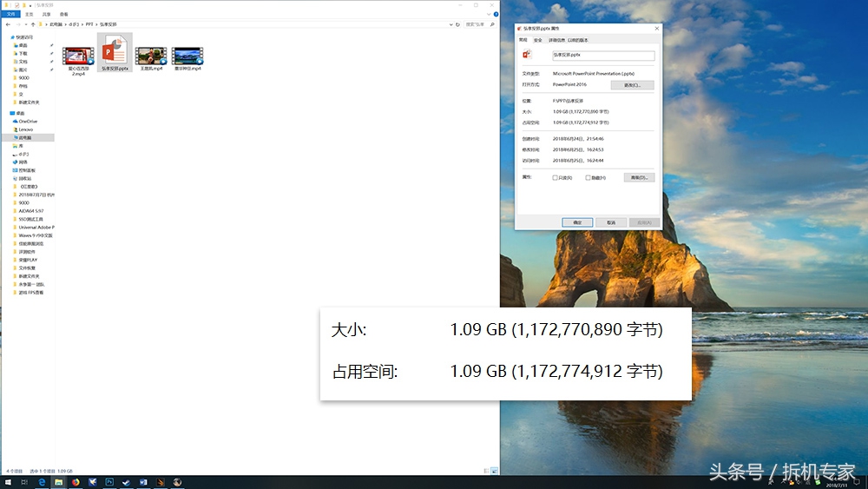Click the Windows Start button
This screenshot has width=868, height=489.
(x=7, y=481)
